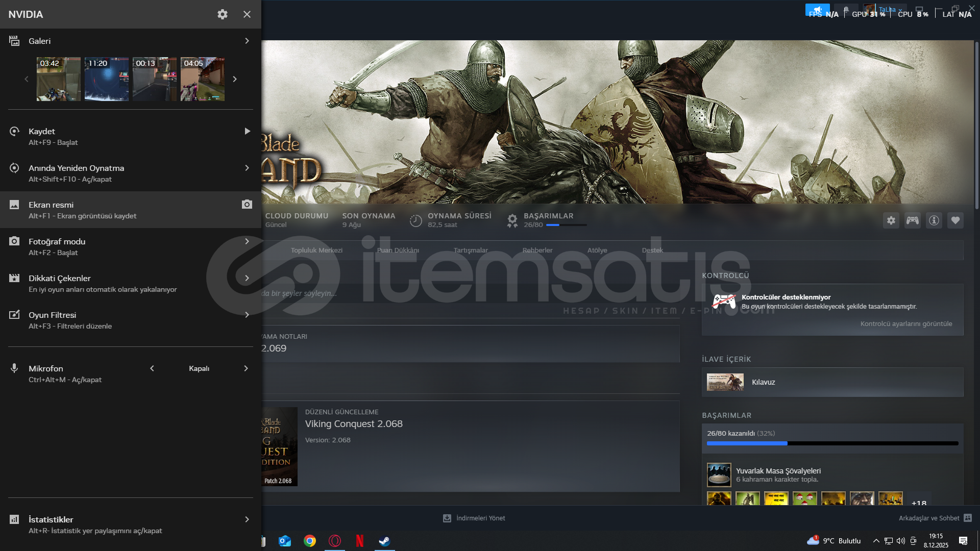The image size is (980, 551).
Task: Click the screenshot camera icon
Action: [247, 205]
